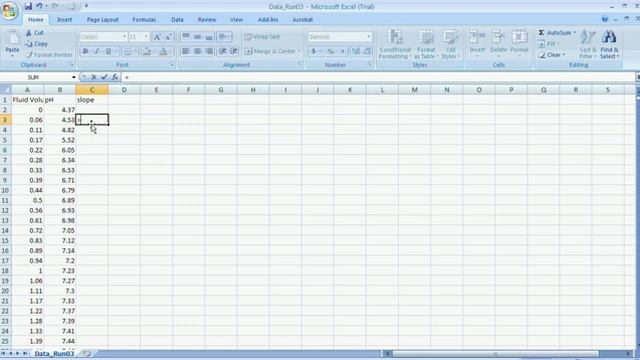Cut the selected cell
The image size is (640, 360).
[35, 33]
